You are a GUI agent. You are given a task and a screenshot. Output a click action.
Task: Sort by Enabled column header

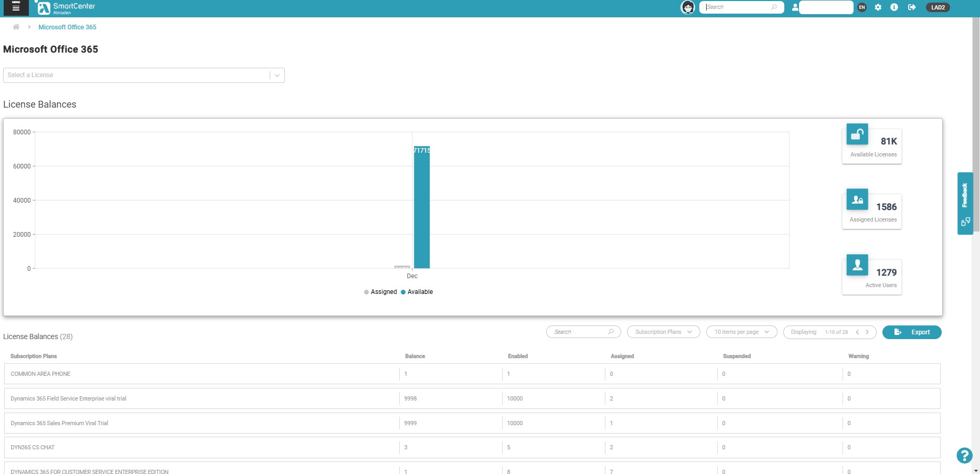click(518, 356)
